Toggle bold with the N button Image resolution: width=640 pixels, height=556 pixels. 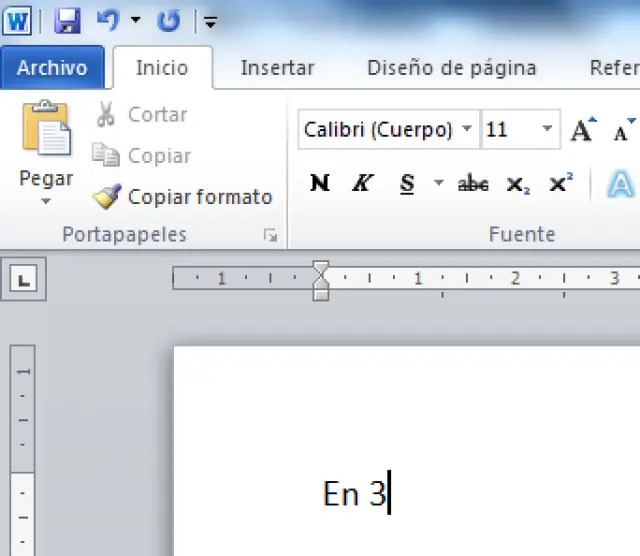[319, 183]
